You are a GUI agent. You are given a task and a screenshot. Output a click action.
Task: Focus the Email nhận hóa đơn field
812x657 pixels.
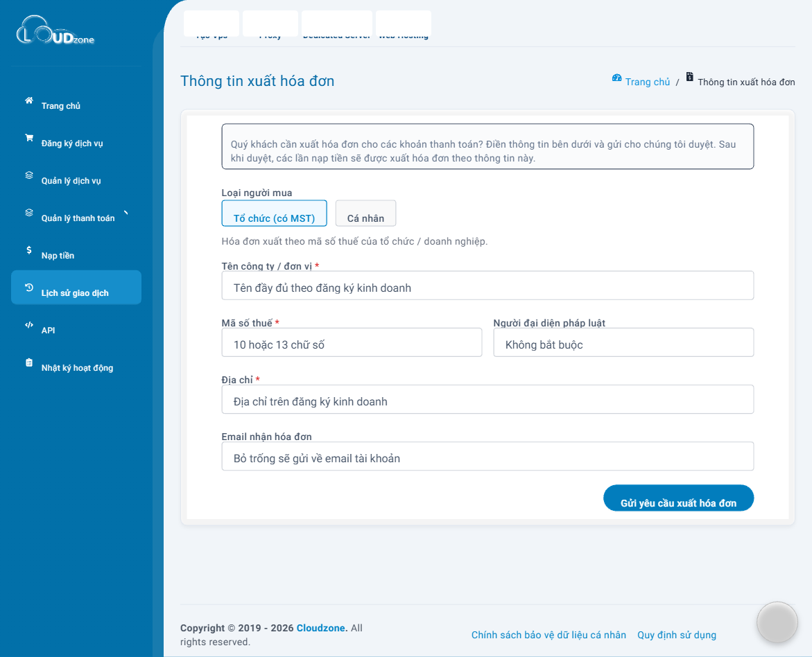(x=487, y=456)
